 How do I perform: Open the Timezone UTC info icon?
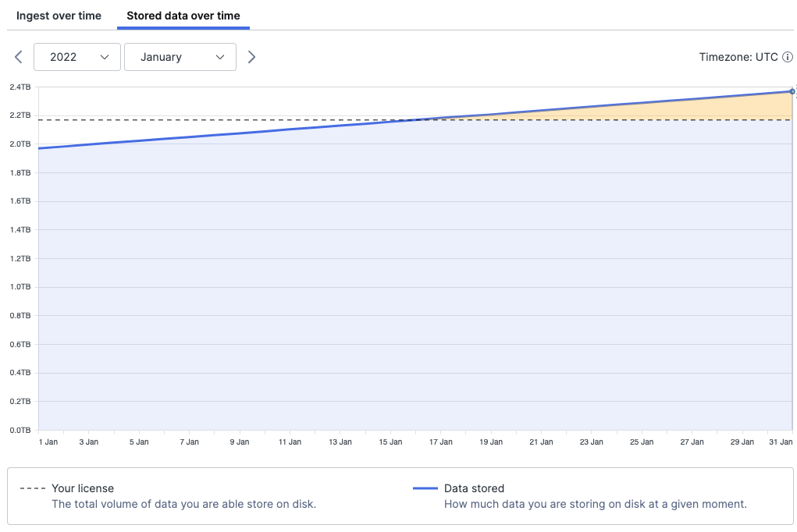click(787, 56)
